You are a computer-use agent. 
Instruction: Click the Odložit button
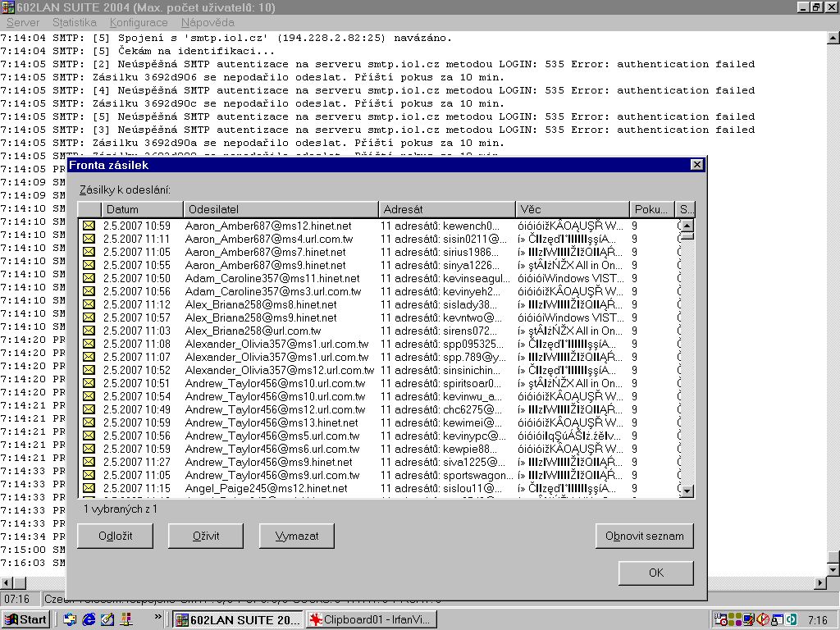[115, 536]
